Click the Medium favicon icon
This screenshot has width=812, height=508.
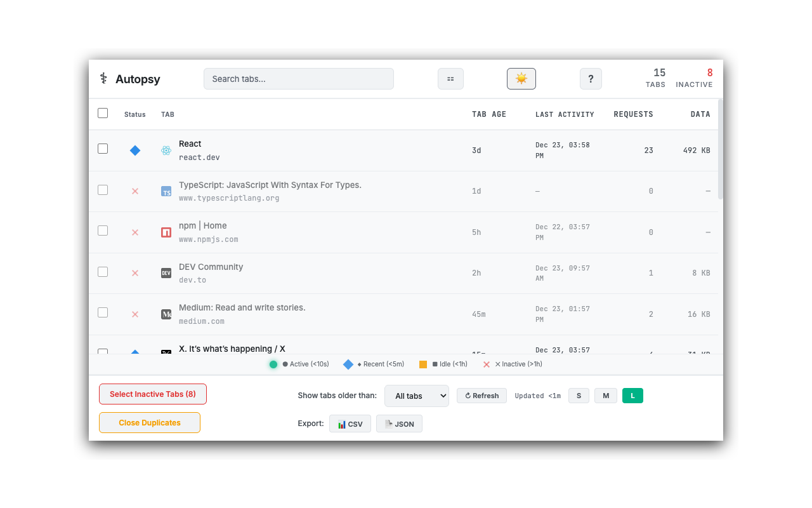coord(166,314)
